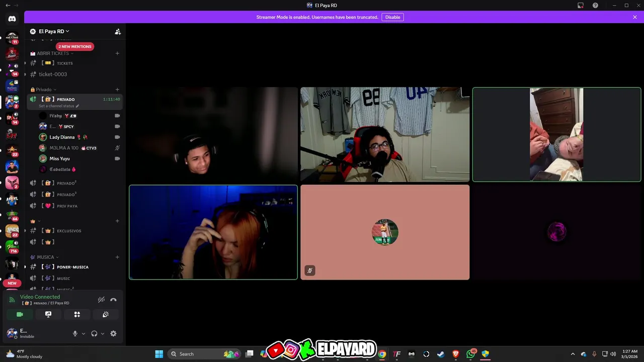Select user Caballota in voice list
This screenshot has height=362, width=644.
pyautogui.click(x=79, y=169)
